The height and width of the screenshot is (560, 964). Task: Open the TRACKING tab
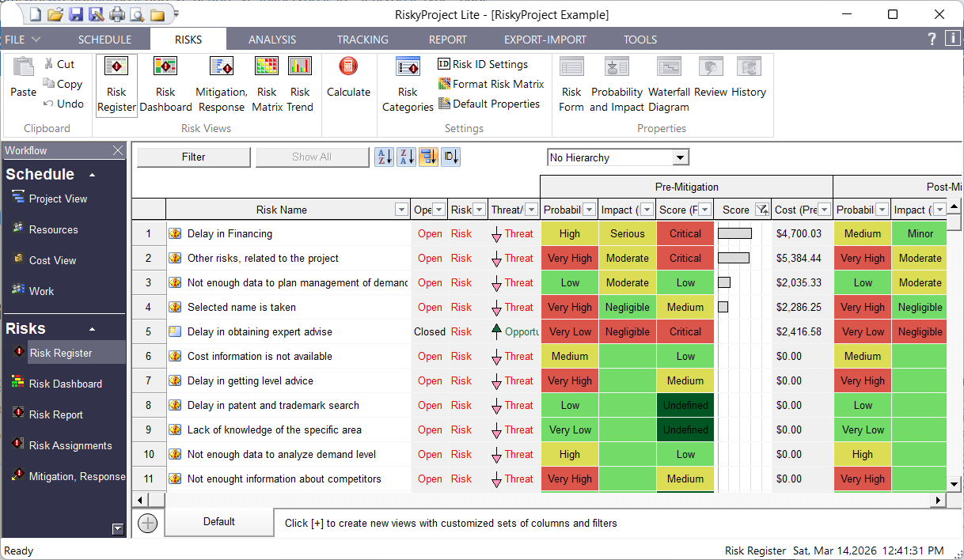[x=362, y=39]
